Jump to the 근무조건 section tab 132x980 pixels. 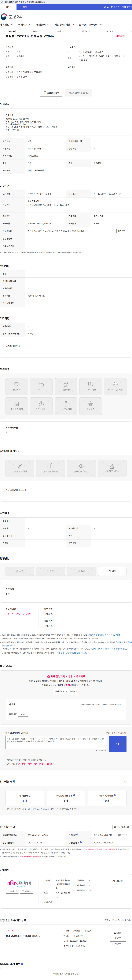coord(37,32)
